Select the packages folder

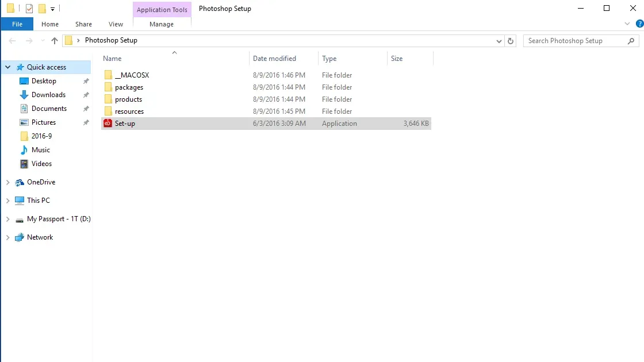(x=129, y=87)
